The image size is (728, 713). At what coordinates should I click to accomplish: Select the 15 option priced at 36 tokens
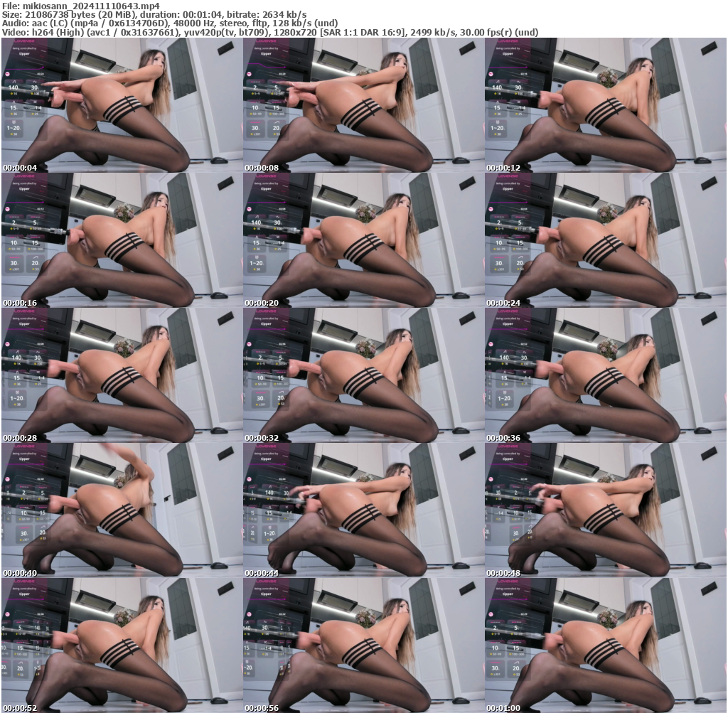(x=13, y=107)
